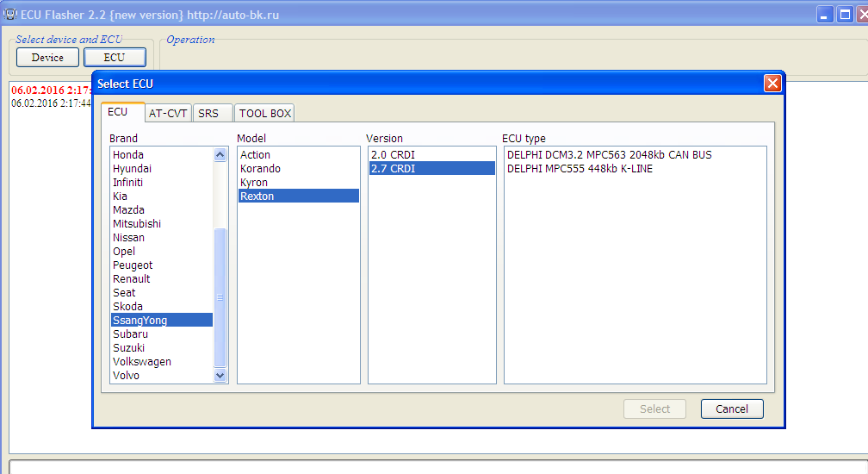Screen dimensions: 868x474
Task: Open the AT-CVT tab
Action: coord(168,113)
